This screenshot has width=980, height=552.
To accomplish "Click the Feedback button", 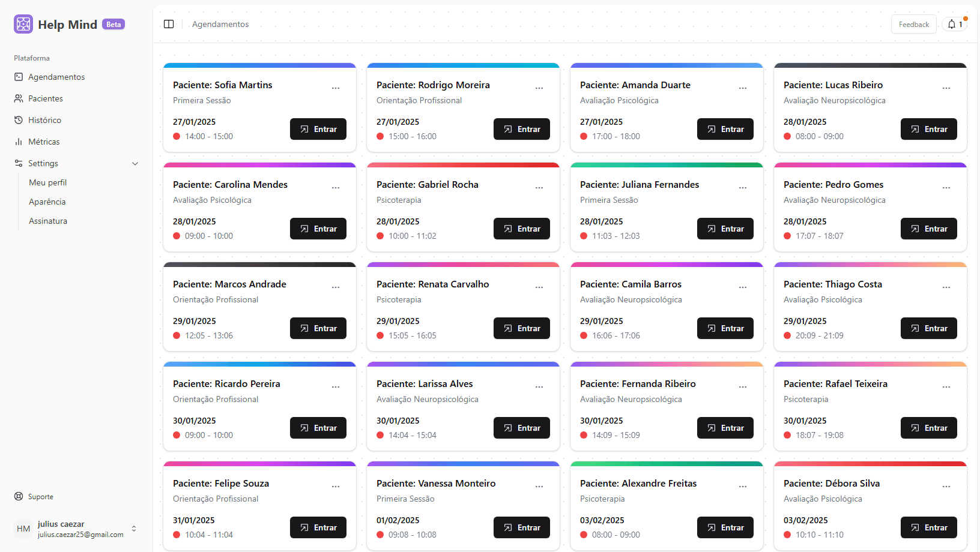I will click(x=913, y=24).
